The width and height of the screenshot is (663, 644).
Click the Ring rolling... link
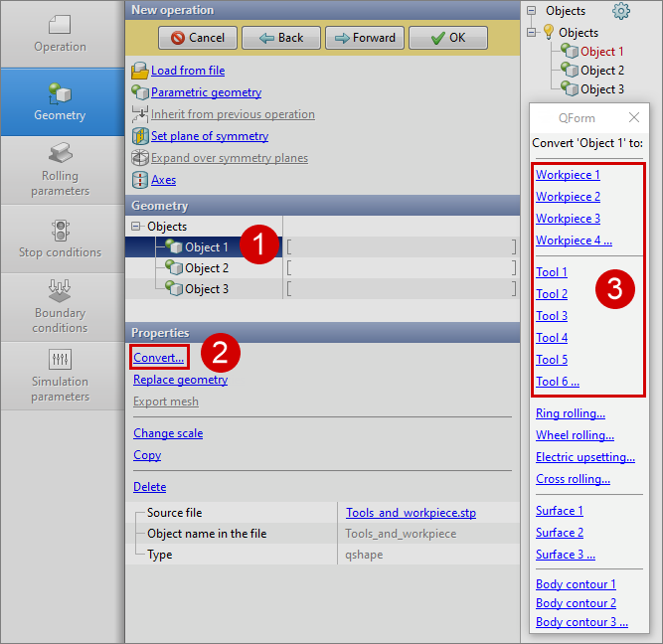point(570,413)
